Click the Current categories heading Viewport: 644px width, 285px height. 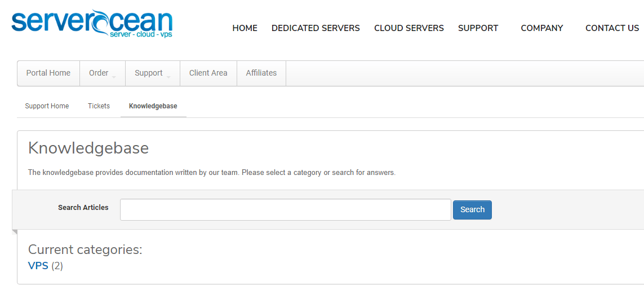point(85,249)
